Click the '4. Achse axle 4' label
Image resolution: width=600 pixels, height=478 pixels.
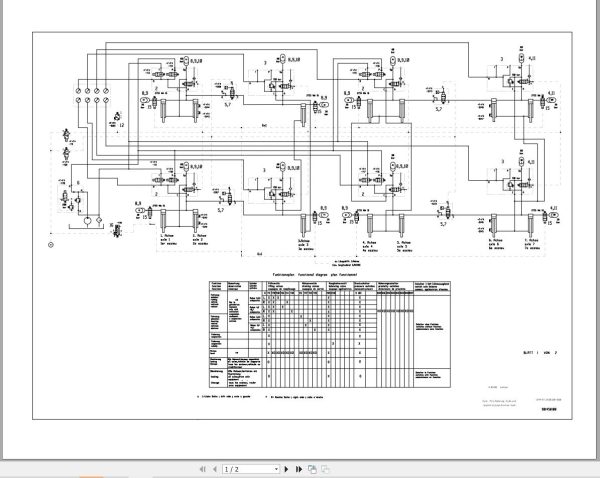(369, 246)
